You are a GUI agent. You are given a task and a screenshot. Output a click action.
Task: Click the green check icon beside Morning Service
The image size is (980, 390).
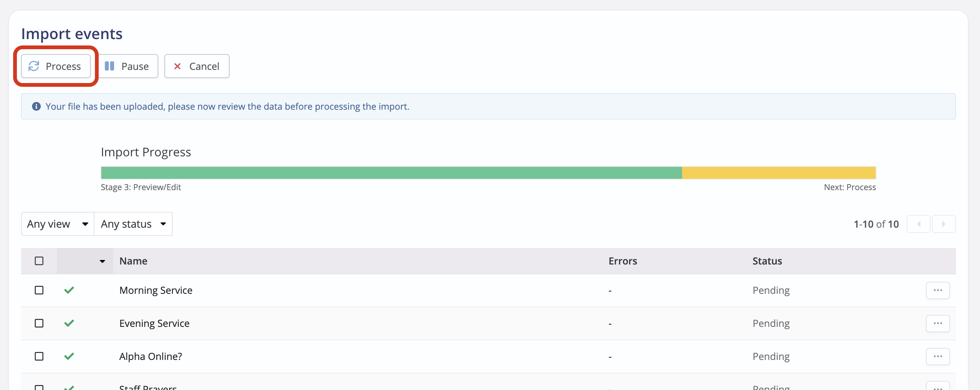click(69, 290)
